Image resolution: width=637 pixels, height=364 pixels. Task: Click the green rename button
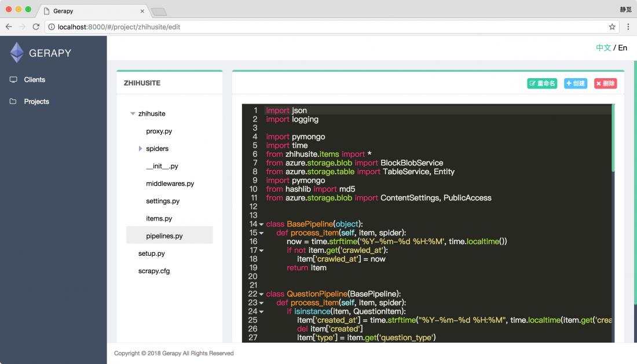tap(542, 83)
